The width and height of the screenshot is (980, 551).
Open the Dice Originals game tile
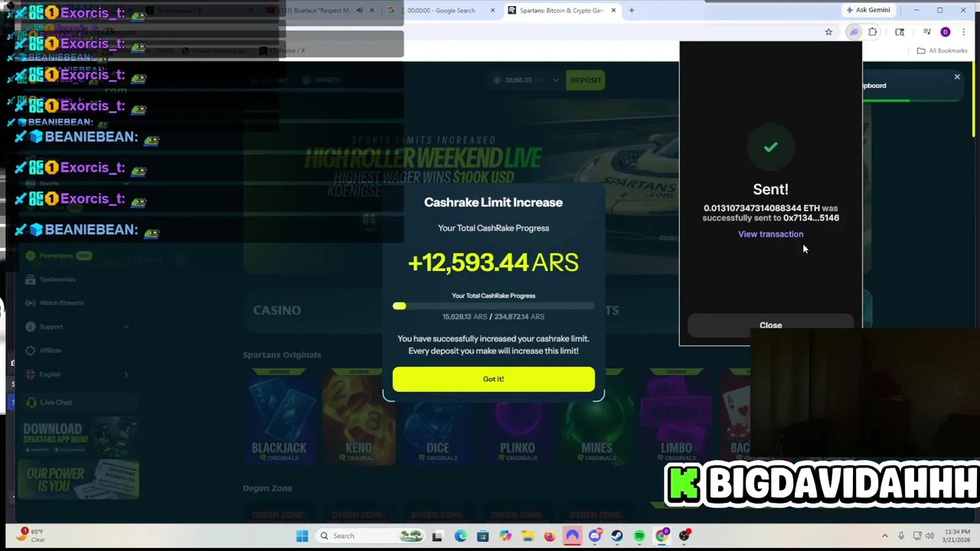point(438,417)
